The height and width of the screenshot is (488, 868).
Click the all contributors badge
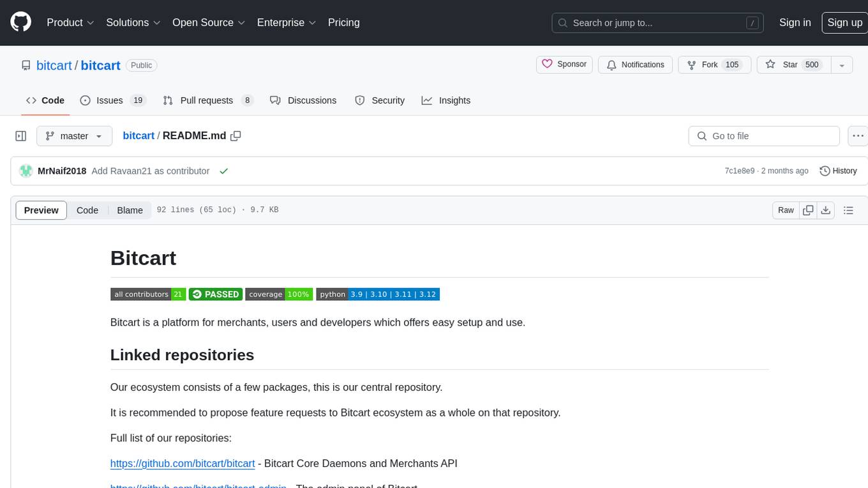click(x=148, y=294)
